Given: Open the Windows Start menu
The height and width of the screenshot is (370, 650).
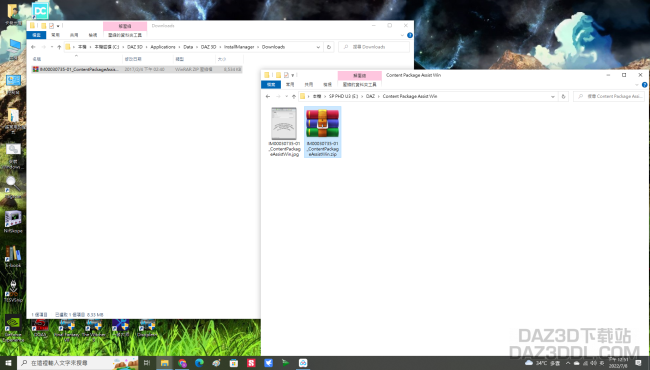Looking at the screenshot, I should (x=8, y=363).
